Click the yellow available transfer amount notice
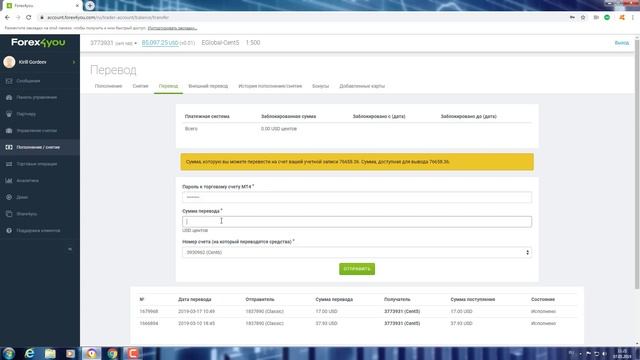The width and height of the screenshot is (640, 360). (357, 162)
